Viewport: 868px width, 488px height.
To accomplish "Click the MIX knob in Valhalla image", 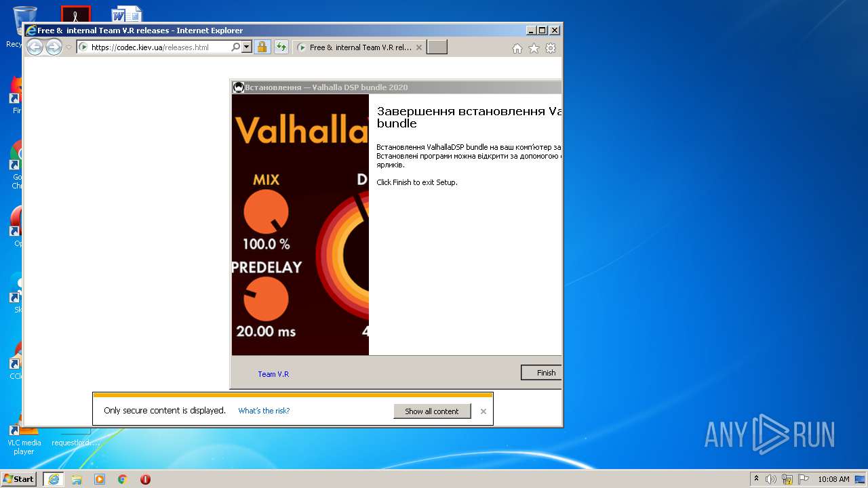I will [x=267, y=211].
